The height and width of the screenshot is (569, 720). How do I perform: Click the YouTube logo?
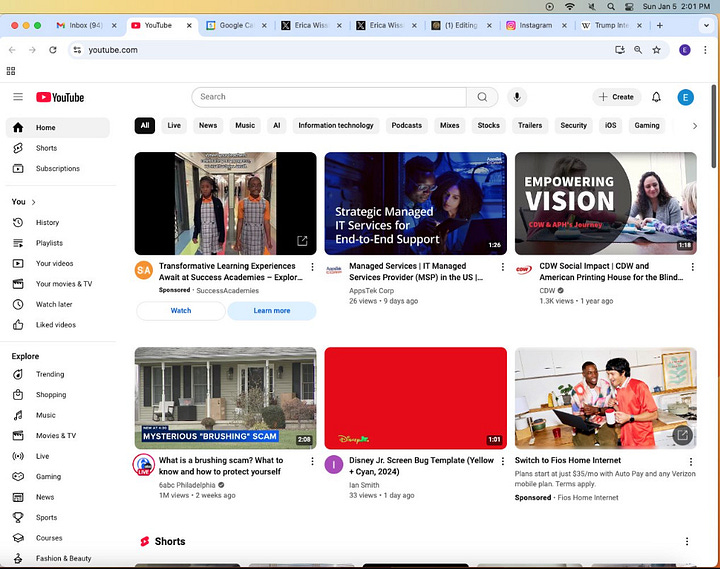[x=60, y=97]
